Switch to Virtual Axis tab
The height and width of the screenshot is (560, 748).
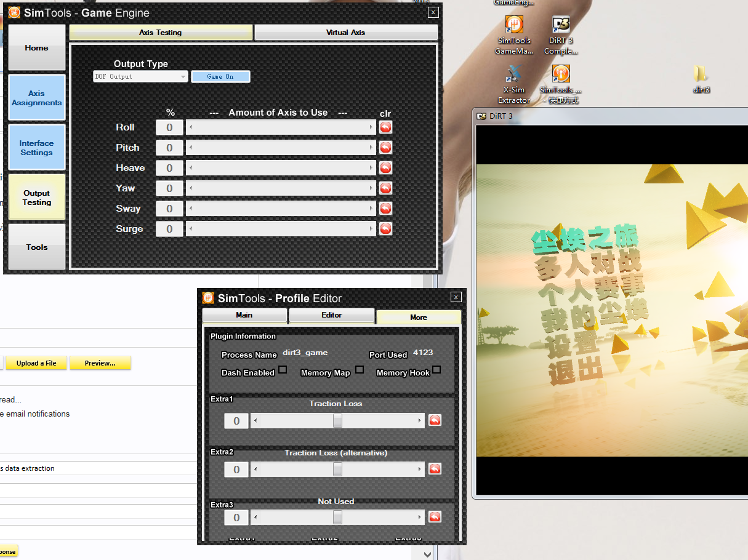coord(346,33)
